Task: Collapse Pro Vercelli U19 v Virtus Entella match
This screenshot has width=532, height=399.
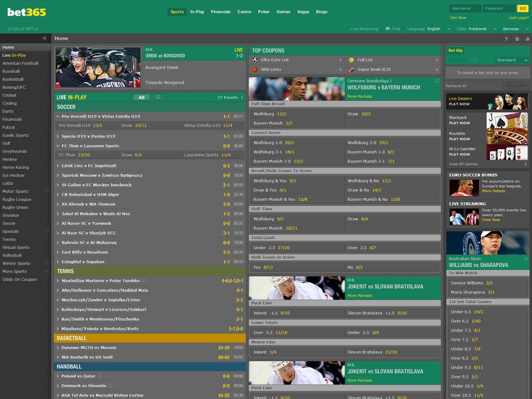Action: click(58, 116)
